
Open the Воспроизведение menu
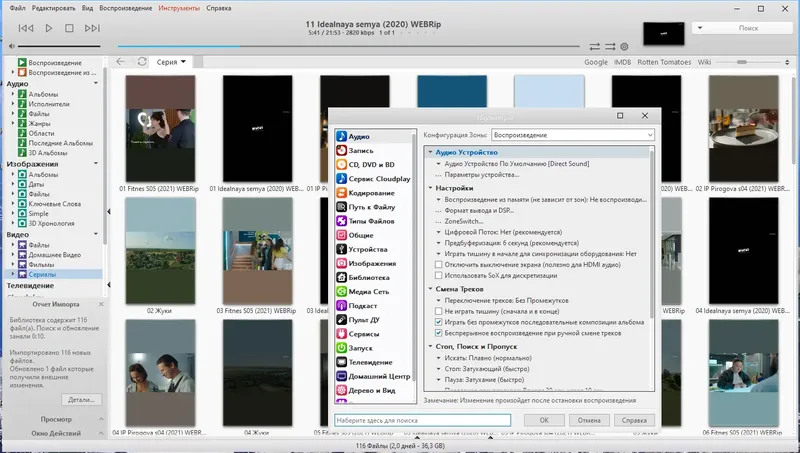click(126, 8)
